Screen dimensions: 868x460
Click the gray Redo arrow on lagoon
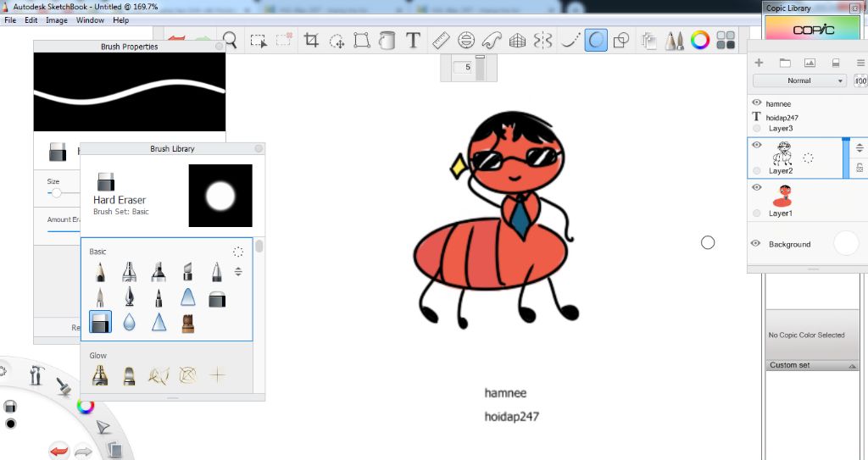pos(83,452)
